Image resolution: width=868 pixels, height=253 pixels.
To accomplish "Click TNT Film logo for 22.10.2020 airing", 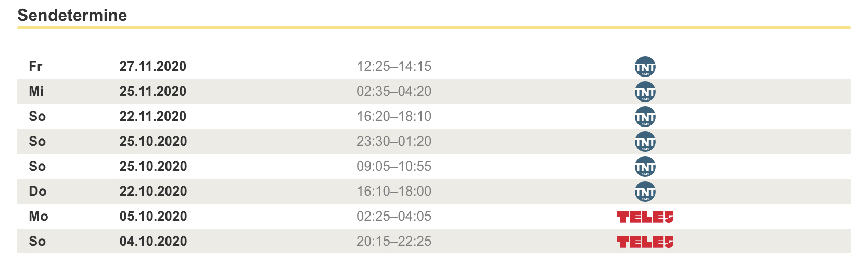I will (x=645, y=192).
